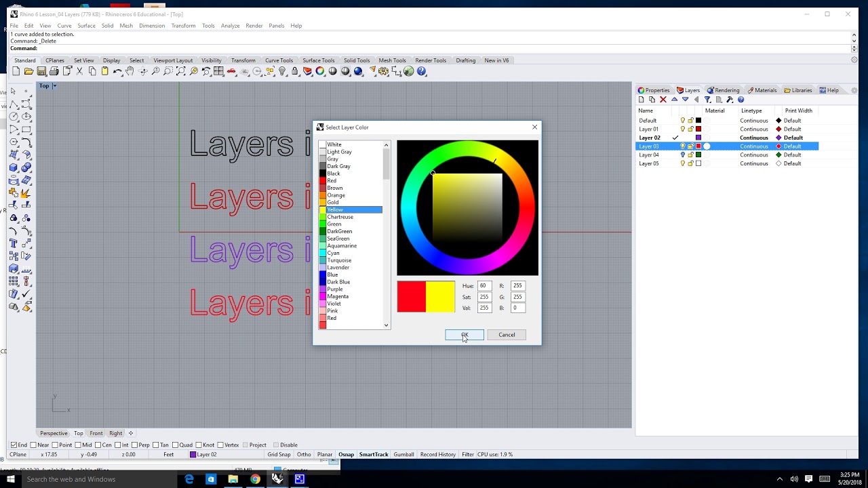Open the Tools menu

point(208,26)
